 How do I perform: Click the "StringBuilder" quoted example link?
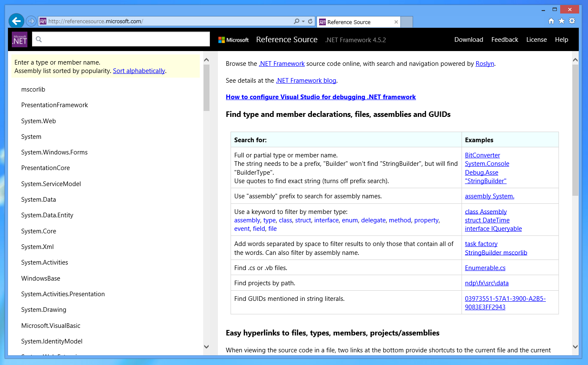pyautogui.click(x=486, y=181)
